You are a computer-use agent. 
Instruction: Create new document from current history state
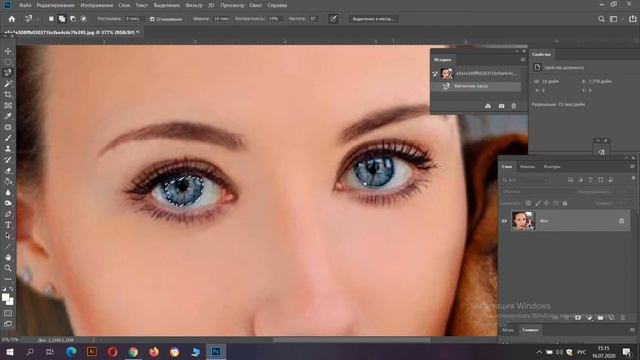[488, 106]
